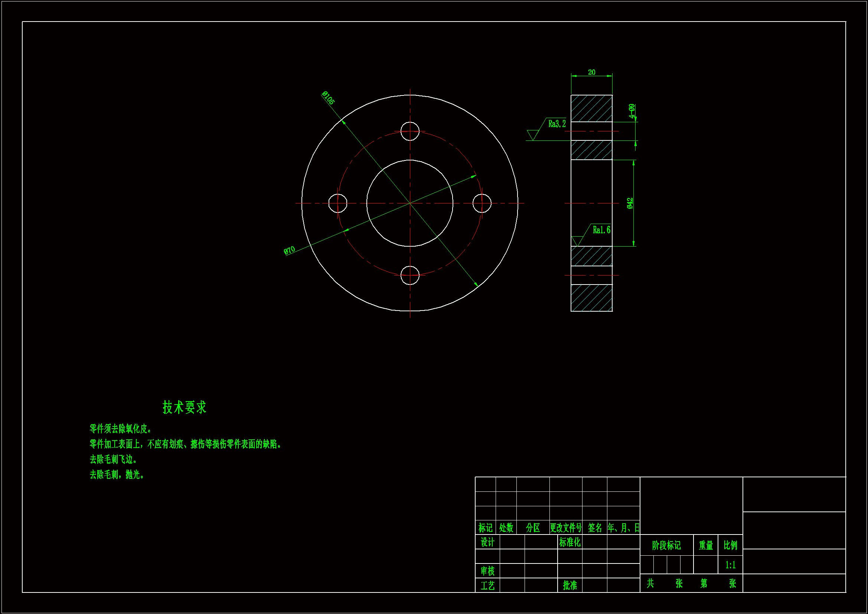Click the 更改文件号 column header
Viewport: 868px width, 614px height.
click(x=565, y=528)
